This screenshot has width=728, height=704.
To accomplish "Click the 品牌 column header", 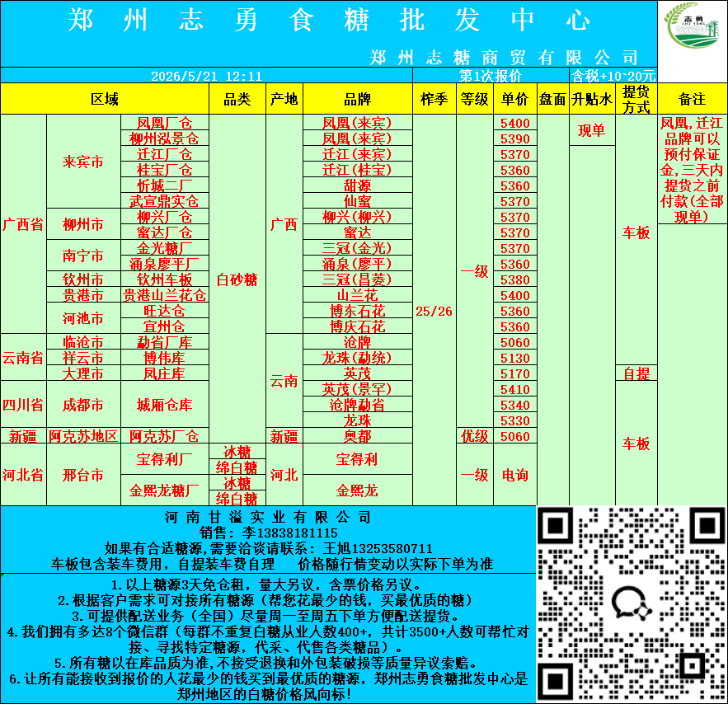I will point(358,99).
